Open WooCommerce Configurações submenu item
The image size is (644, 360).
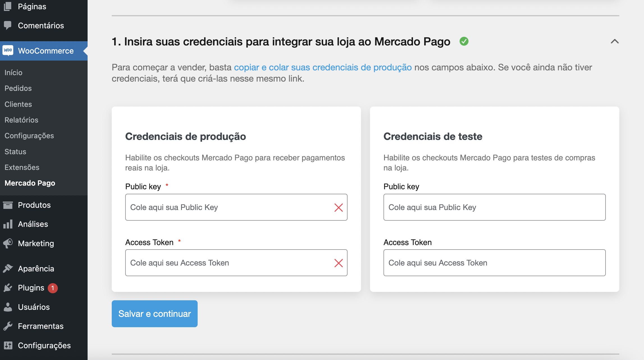point(29,136)
